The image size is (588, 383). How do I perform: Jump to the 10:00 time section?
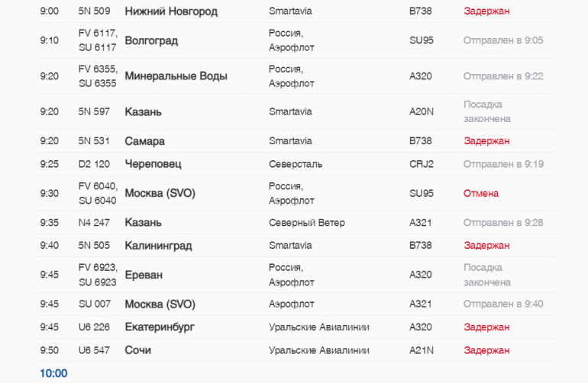(x=53, y=373)
